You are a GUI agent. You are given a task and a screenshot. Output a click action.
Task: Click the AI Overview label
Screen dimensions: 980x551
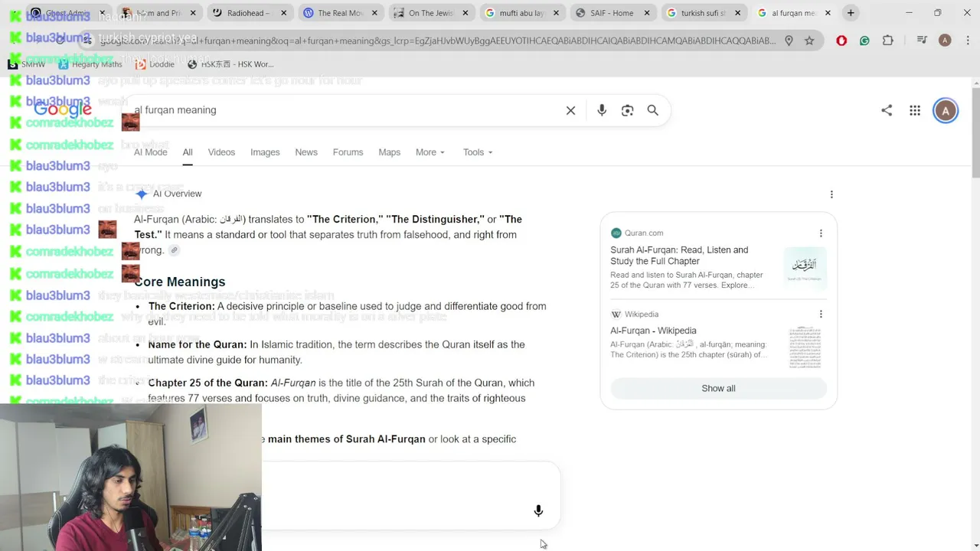point(178,194)
